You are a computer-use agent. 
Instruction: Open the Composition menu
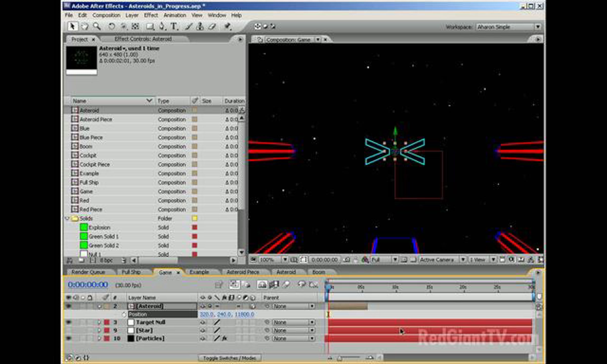click(106, 15)
